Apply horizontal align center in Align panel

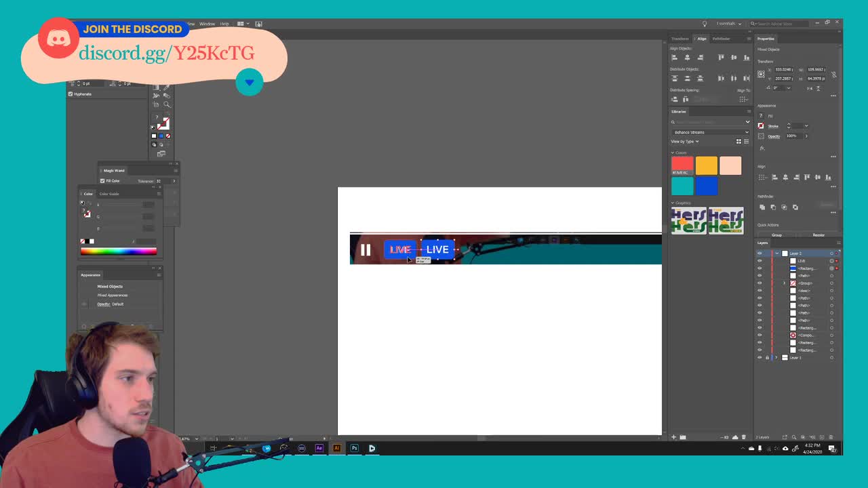(687, 58)
